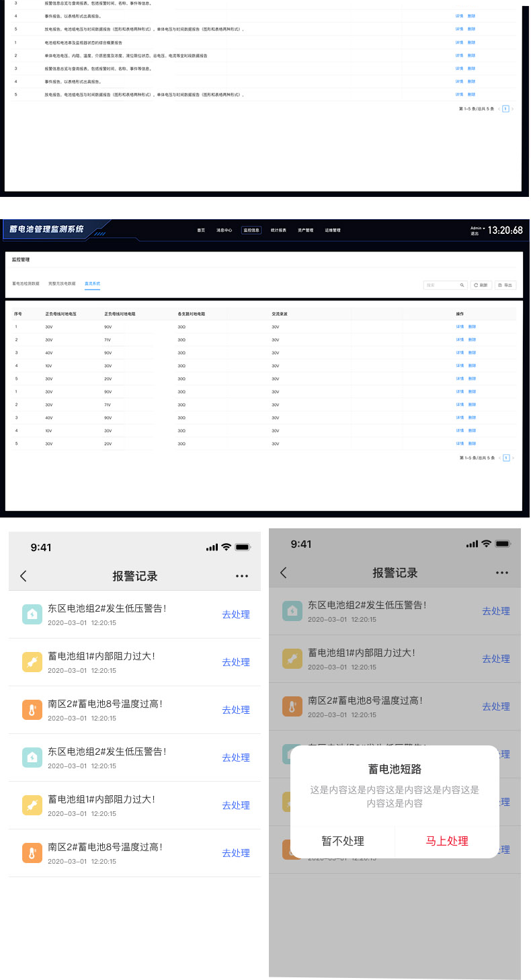Tap the back arrow in left 报警记录 screen
Viewport: 531px width, 980px height.
tap(24, 576)
